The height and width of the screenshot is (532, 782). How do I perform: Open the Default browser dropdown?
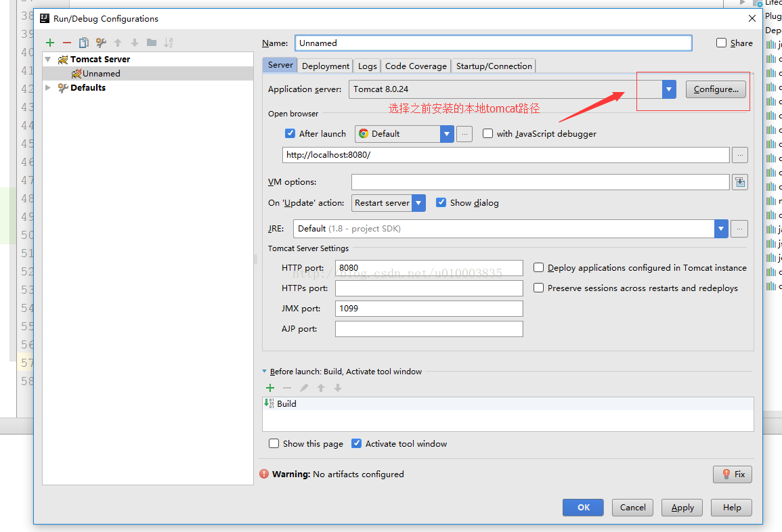[x=447, y=133]
